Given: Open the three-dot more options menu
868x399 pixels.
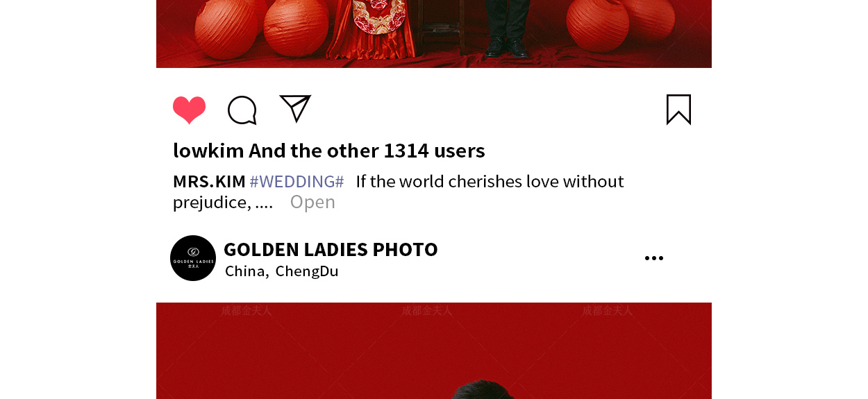Looking at the screenshot, I should (x=654, y=258).
